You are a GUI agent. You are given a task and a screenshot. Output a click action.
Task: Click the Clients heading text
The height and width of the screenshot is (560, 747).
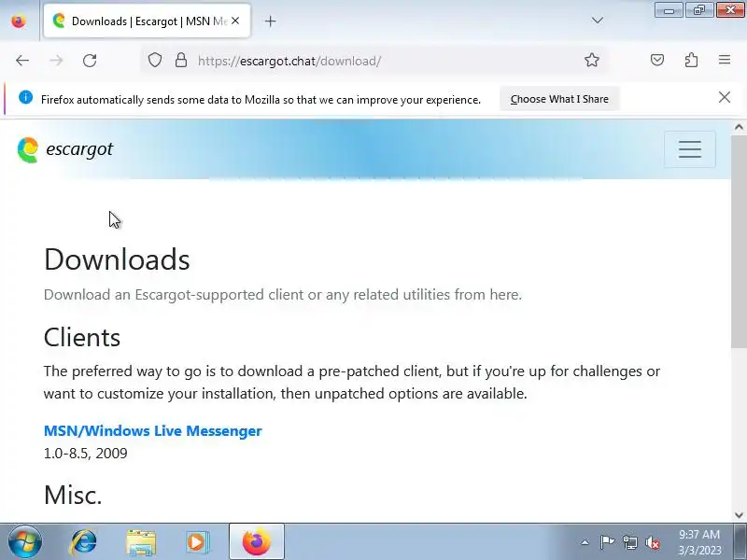coord(82,337)
